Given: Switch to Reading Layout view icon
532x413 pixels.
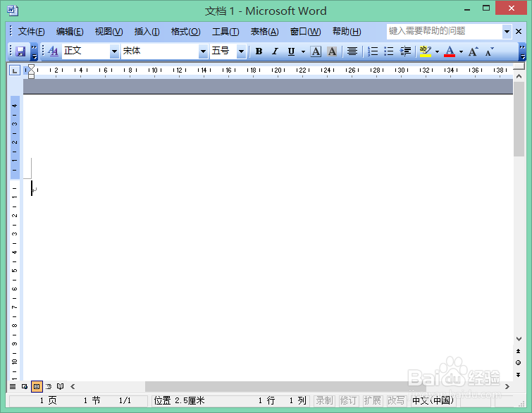Looking at the screenshot, I should point(61,386).
